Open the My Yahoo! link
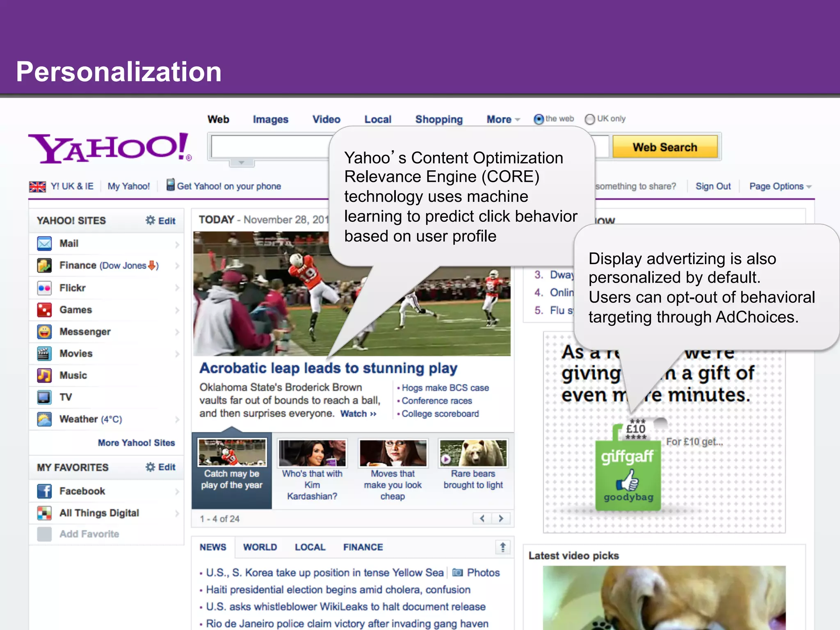 129,186
